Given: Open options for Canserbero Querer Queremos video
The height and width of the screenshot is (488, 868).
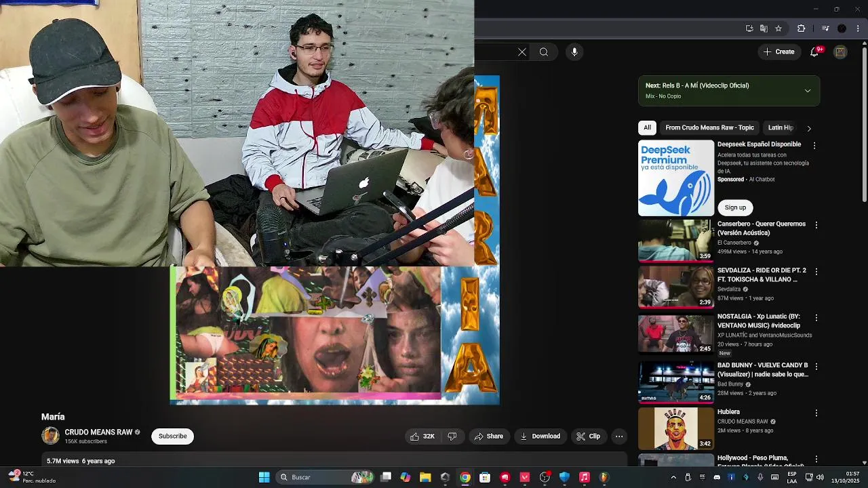Looking at the screenshot, I should (816, 225).
